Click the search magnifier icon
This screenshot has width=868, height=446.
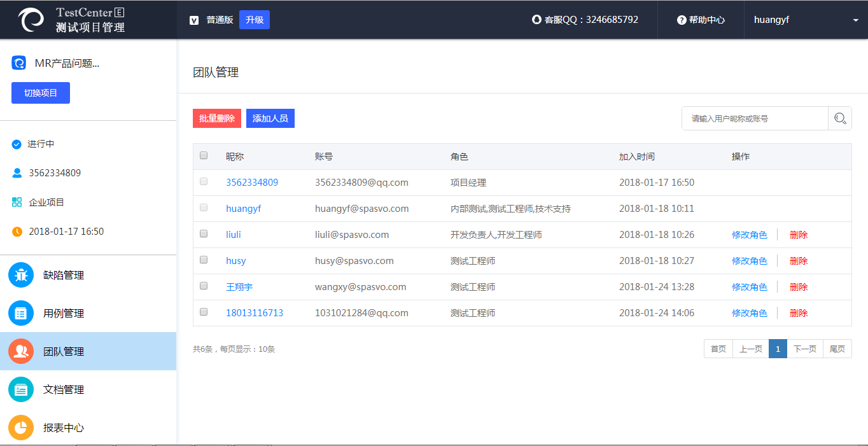coord(840,118)
